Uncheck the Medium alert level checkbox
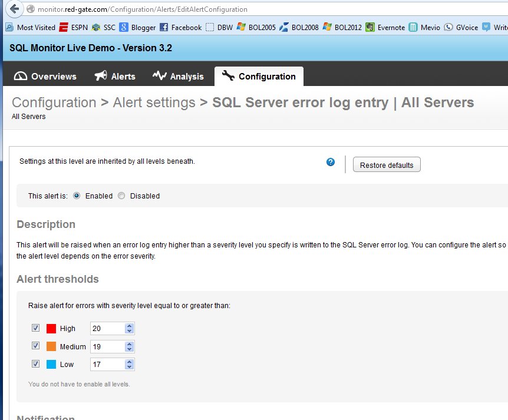This screenshot has width=508, height=420. 35,346
